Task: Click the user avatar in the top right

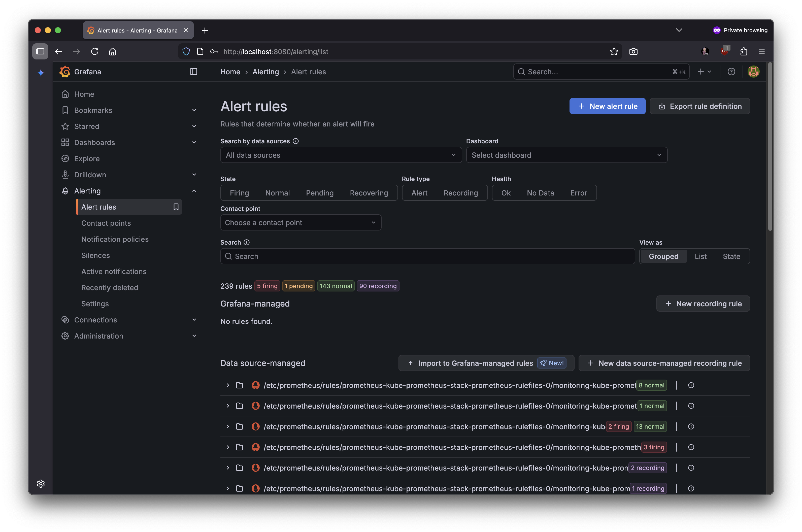Action: [x=753, y=72]
